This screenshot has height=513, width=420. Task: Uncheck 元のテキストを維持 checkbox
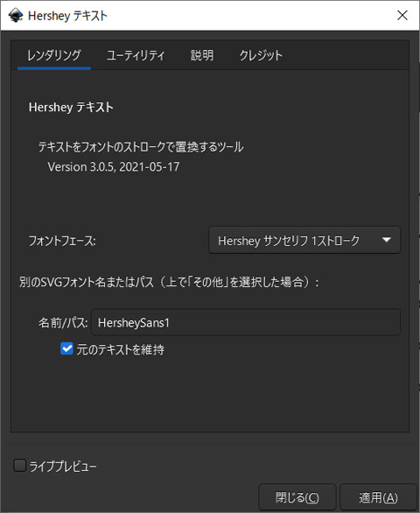point(66,348)
